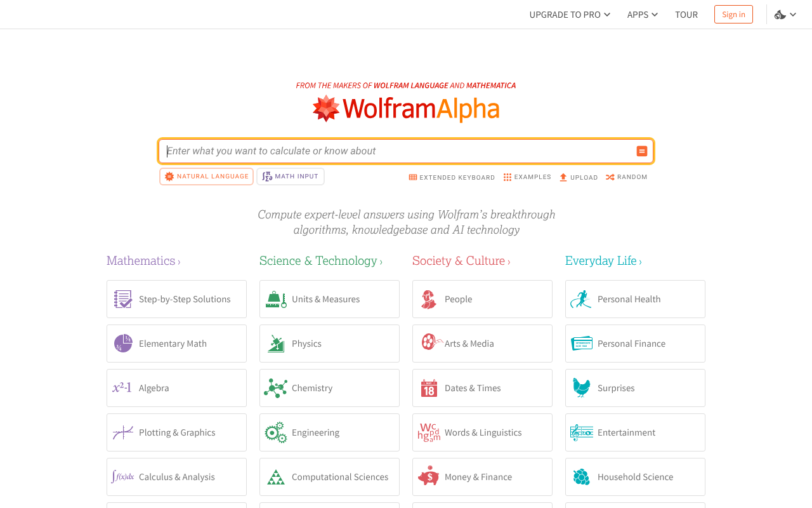Click the Sign in button
Image resolution: width=812 pixels, height=508 pixels.
point(733,13)
